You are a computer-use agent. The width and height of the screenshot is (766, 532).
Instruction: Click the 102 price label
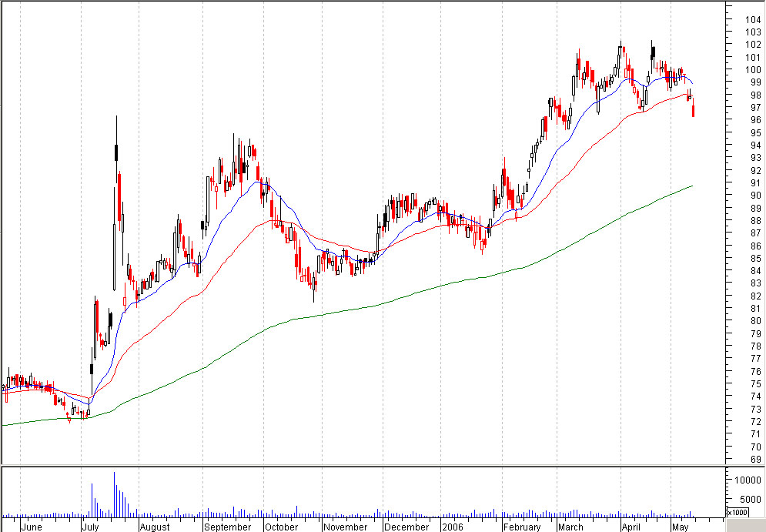tap(753, 45)
